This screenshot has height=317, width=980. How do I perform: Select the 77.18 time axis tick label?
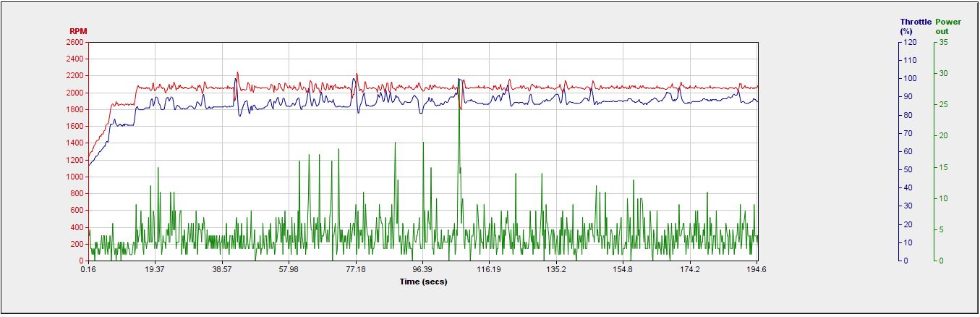click(356, 270)
